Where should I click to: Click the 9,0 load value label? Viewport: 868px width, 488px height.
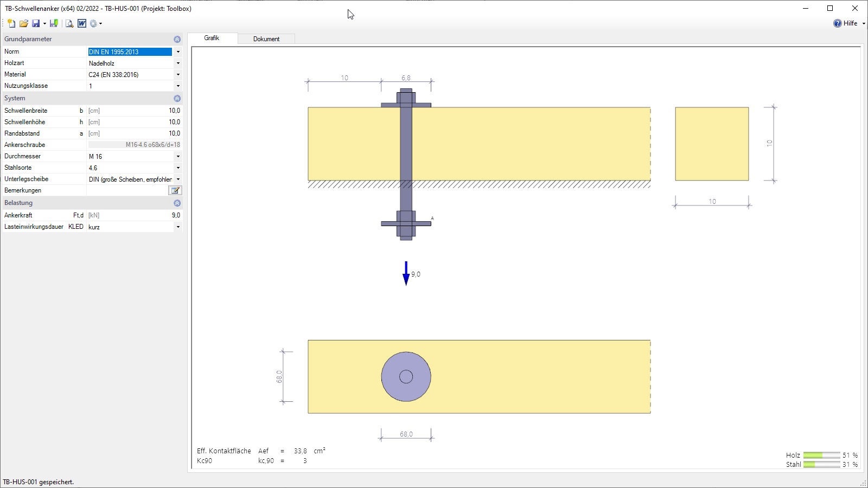click(416, 274)
